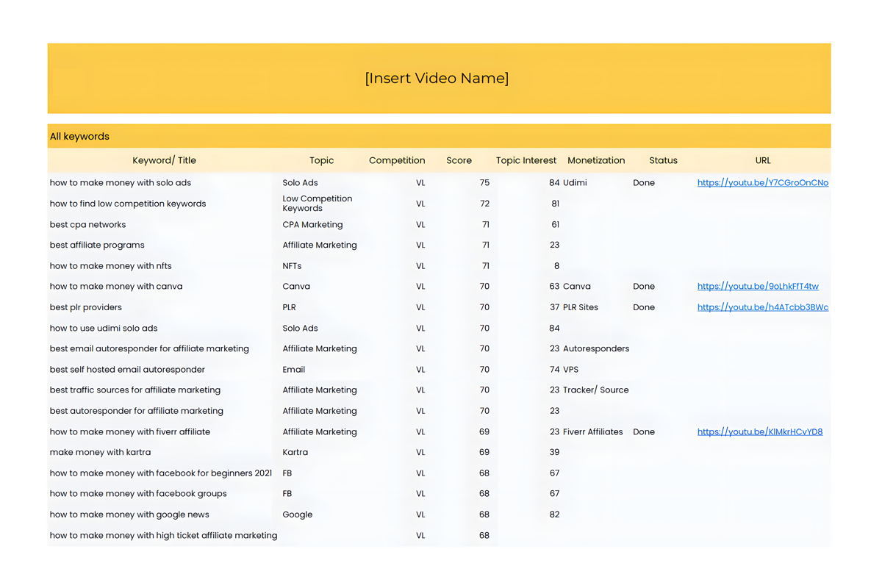
Task: Click the Keyword/ Title column header
Action: [x=164, y=160]
